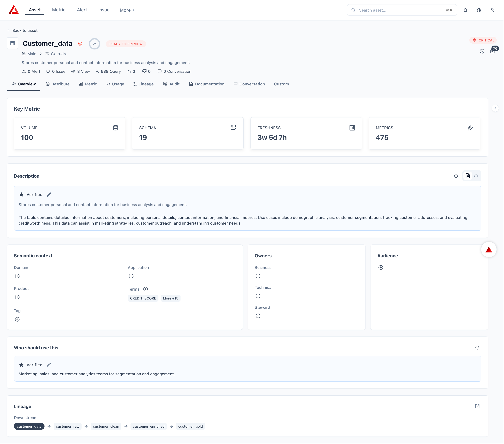The width and height of the screenshot is (504, 444).
Task: Open the notifications bell
Action: pyautogui.click(x=466, y=10)
